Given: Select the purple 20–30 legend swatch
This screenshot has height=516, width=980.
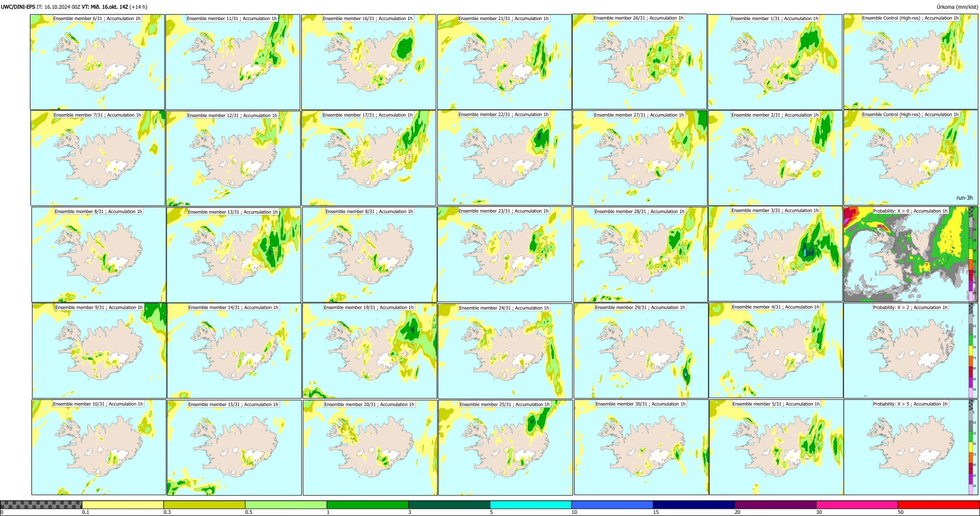Looking at the screenshot, I should pyautogui.click(x=775, y=505).
